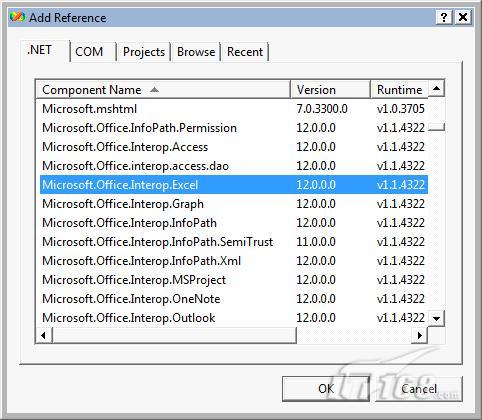
Task: Close the Add Reference dialog
Action: tap(463, 17)
